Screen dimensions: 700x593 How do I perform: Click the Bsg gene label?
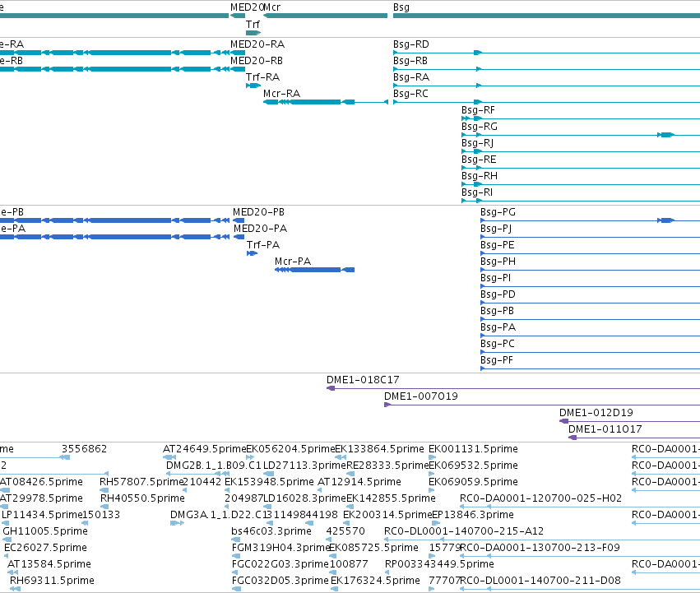coord(401,7)
